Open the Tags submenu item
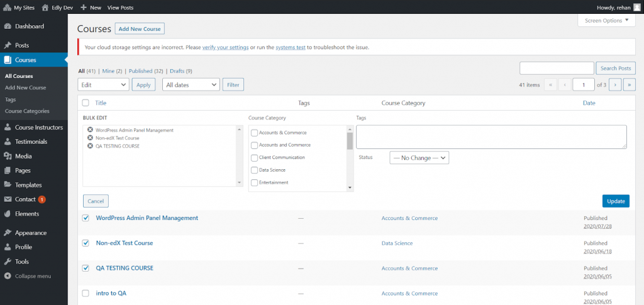The width and height of the screenshot is (644, 305). click(x=10, y=99)
